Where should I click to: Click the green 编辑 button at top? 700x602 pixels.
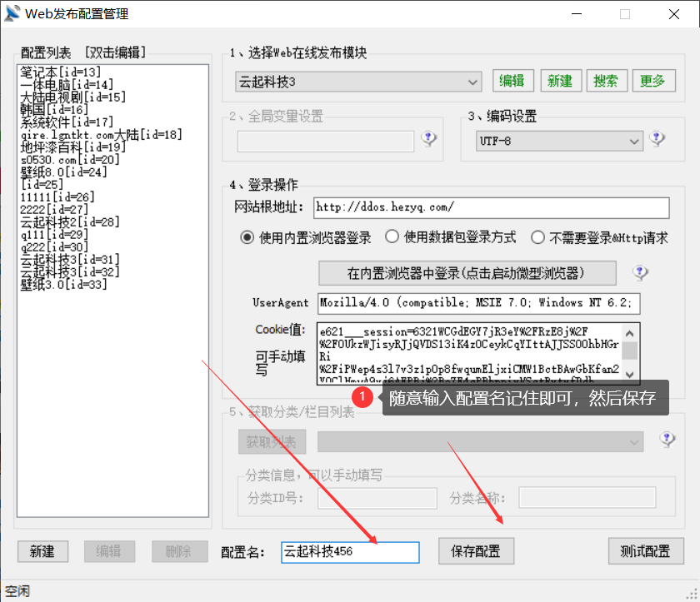click(x=512, y=81)
